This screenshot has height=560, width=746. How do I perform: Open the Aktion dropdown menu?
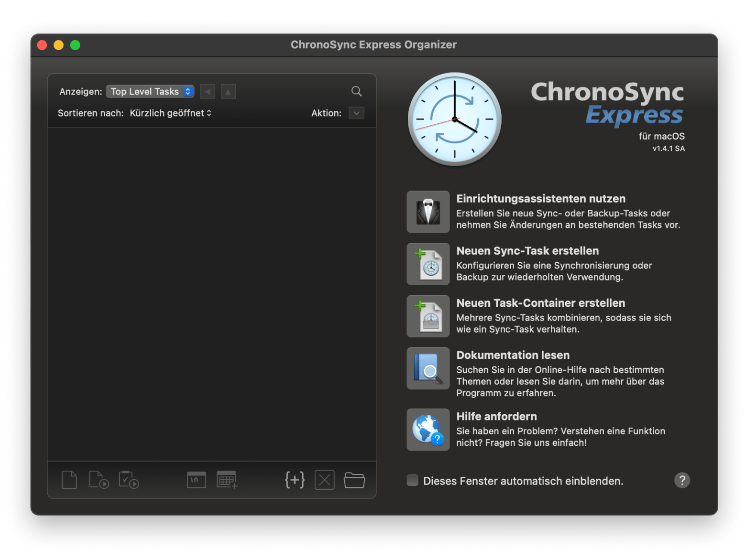pos(356,113)
